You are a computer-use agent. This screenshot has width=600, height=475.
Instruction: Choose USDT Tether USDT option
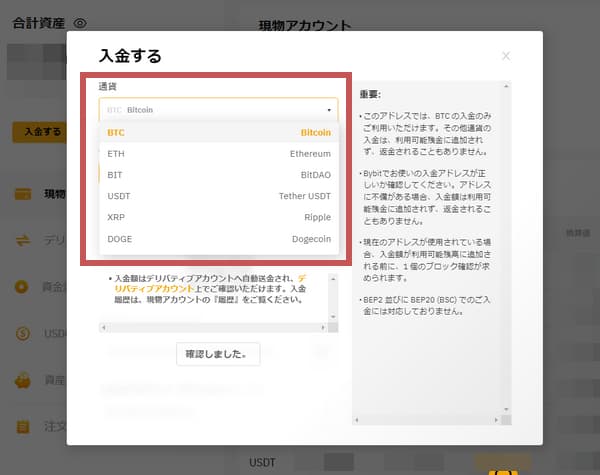coord(219,196)
